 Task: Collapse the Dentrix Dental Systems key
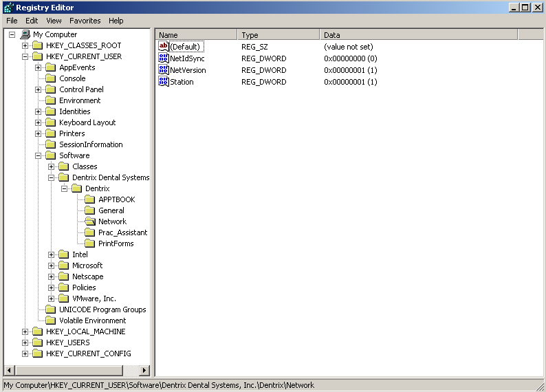pyautogui.click(x=51, y=177)
